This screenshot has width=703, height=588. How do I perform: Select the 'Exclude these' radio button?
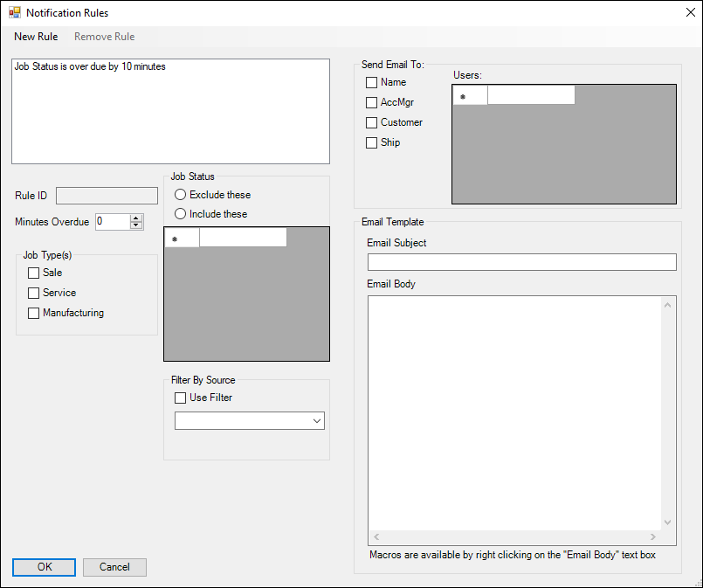point(181,195)
